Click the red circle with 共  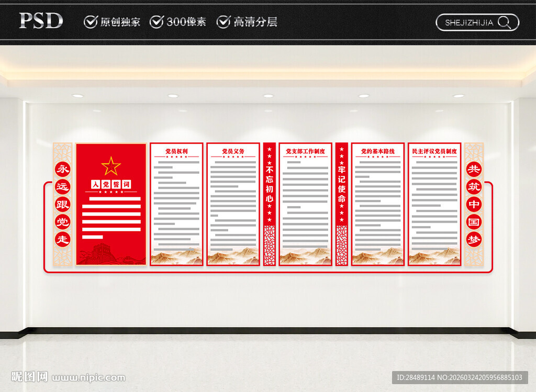[474, 169]
